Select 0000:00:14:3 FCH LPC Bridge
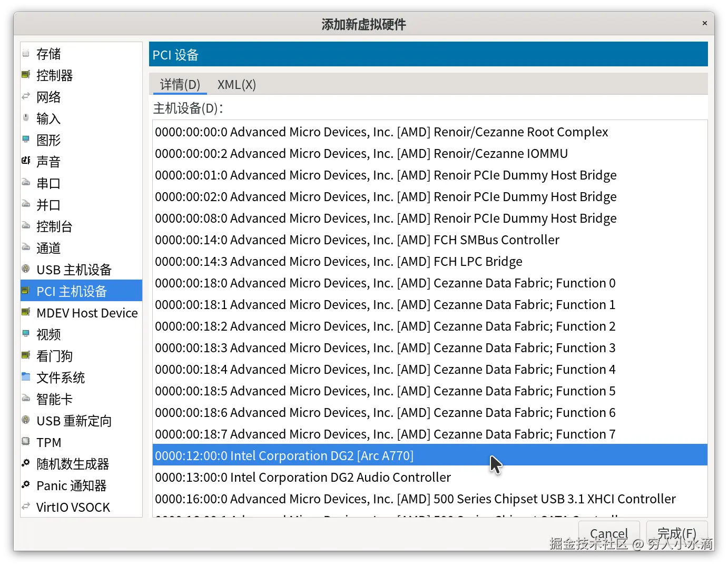The height and width of the screenshot is (566, 728). click(430, 261)
